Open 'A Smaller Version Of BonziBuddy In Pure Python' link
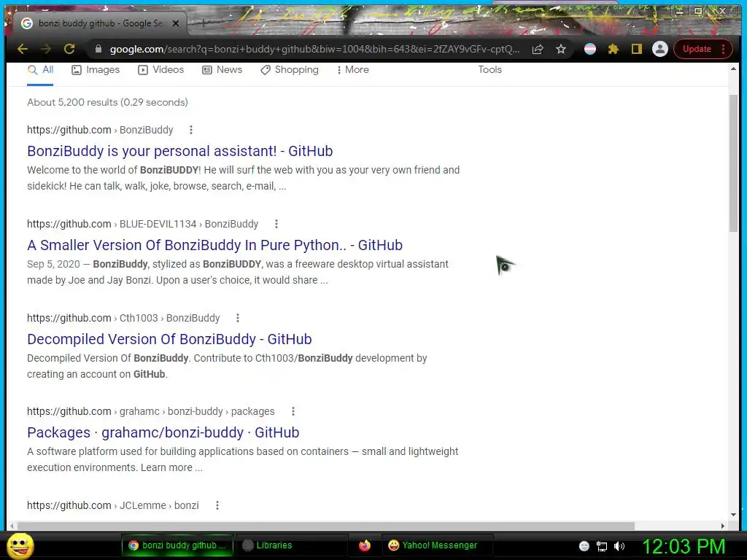This screenshot has height=560, width=747. click(215, 245)
